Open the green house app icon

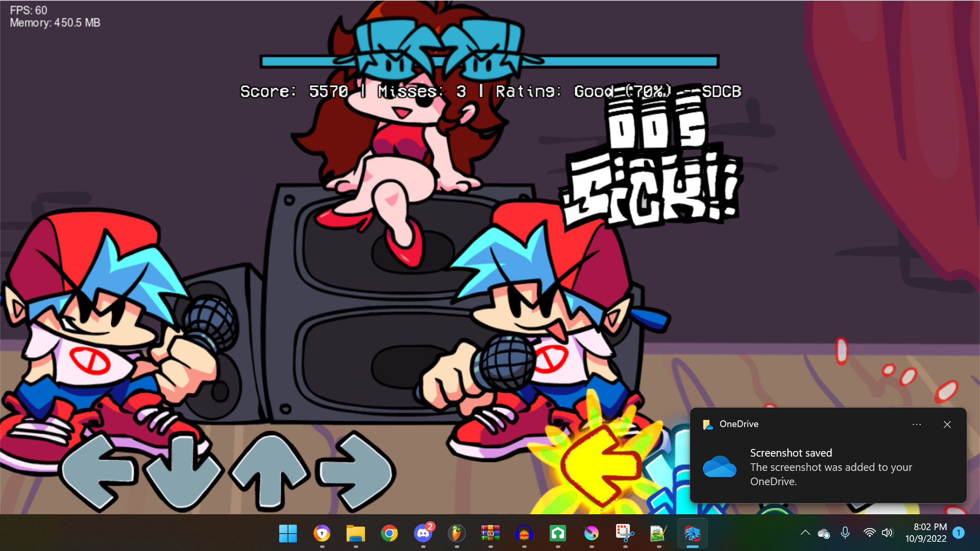558,534
